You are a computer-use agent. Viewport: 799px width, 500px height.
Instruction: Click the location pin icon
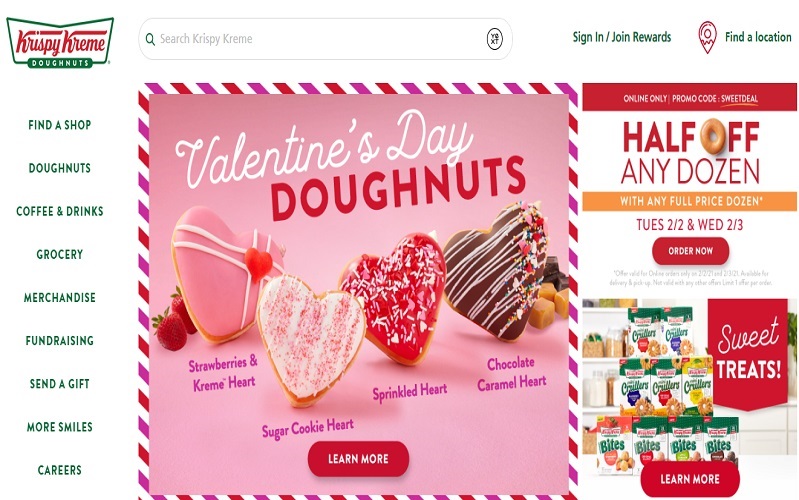[x=707, y=37]
